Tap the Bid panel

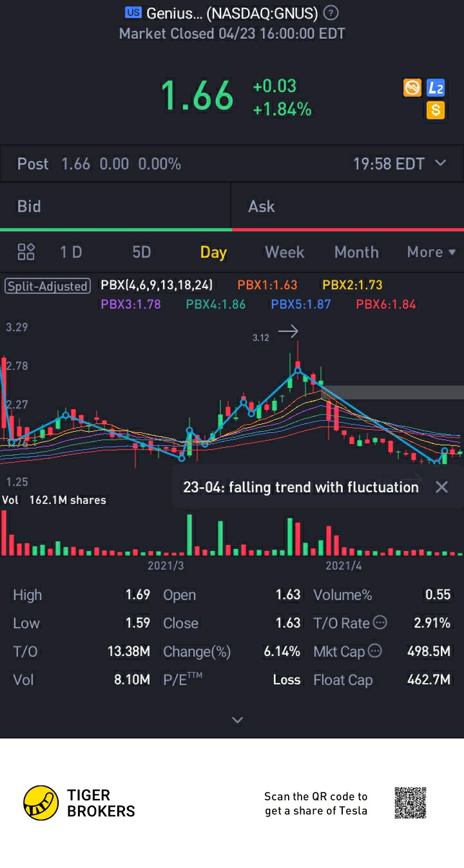tap(115, 206)
